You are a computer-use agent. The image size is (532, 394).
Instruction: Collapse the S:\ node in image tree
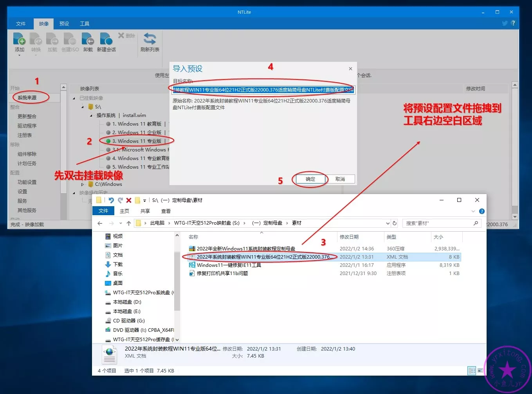(x=83, y=107)
